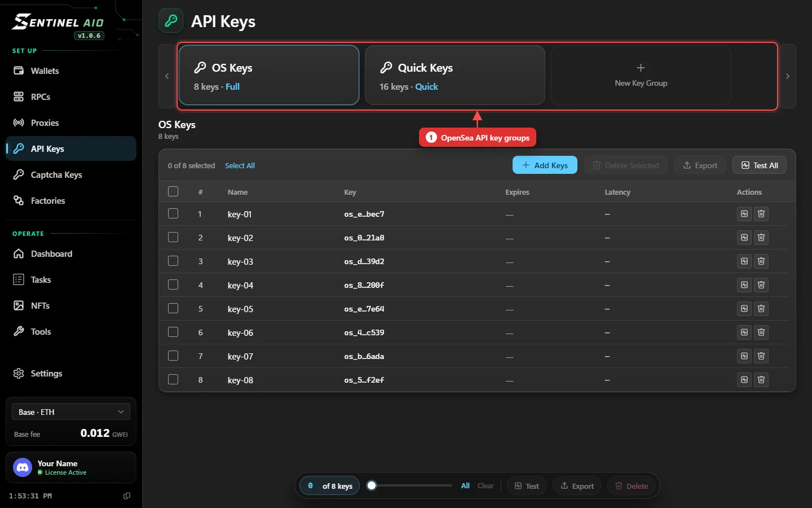Image resolution: width=812 pixels, height=508 pixels.
Task: Open the API Keys sidebar item
Action: pyautogui.click(x=71, y=148)
